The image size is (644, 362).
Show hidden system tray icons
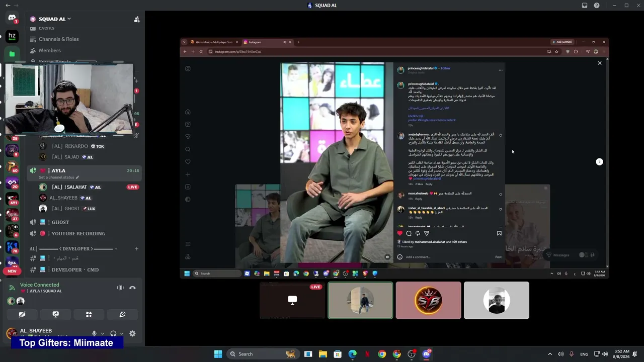(x=550, y=354)
